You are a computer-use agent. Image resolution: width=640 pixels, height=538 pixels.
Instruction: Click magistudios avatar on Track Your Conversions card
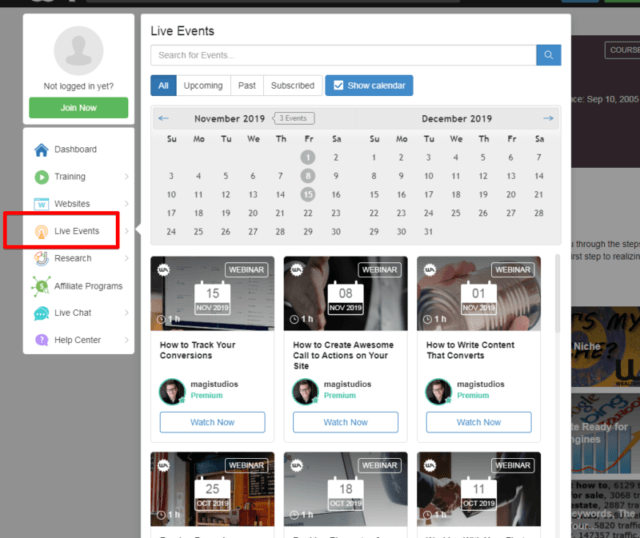[172, 391]
